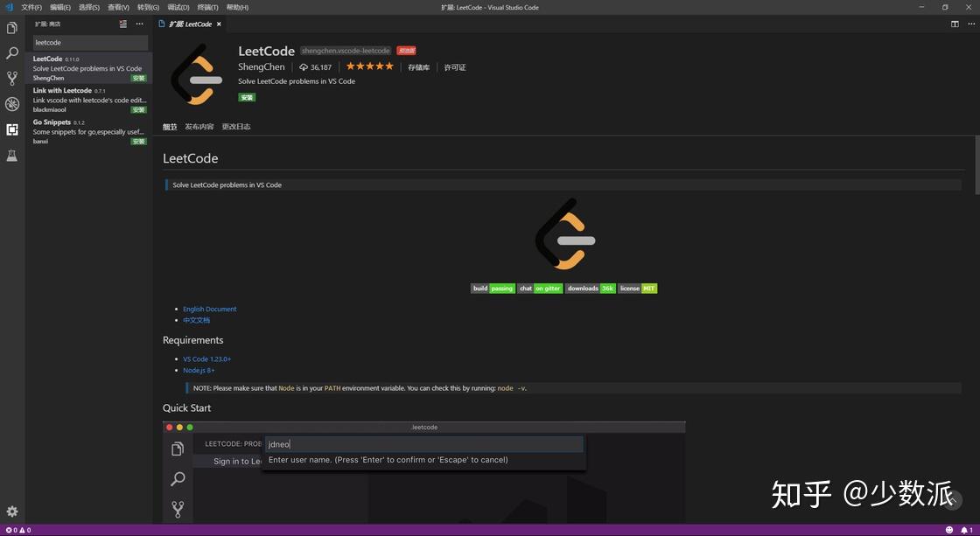Open the 调试(D) menu
This screenshot has width=980, height=536.
point(178,7)
